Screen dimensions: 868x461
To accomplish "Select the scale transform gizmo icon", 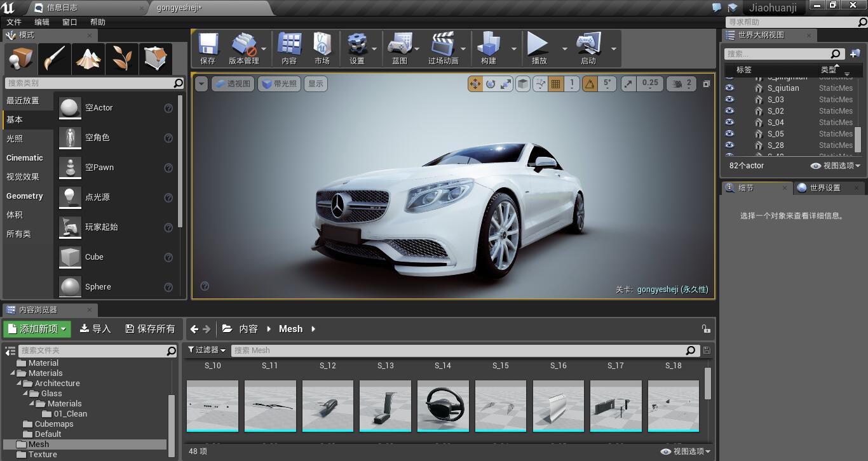I will click(x=506, y=84).
